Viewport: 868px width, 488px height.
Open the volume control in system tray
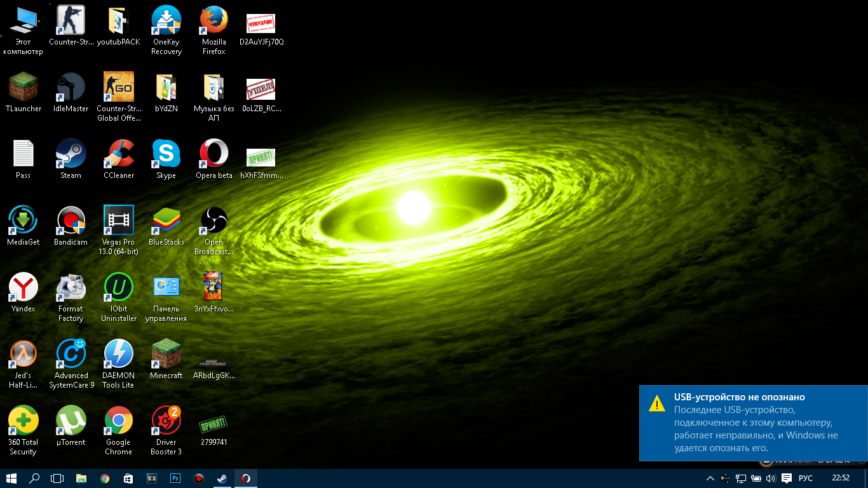pyautogui.click(x=771, y=478)
